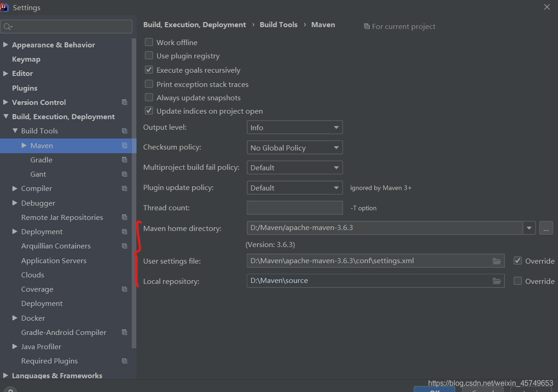Check Always update snapshots
Screen dimensions: 558x392
pos(149,98)
